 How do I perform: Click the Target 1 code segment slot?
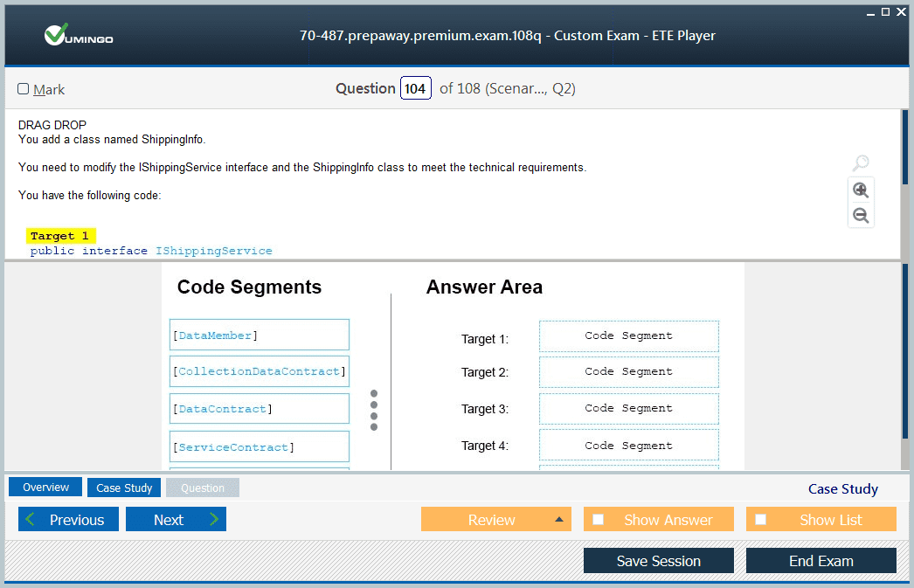629,336
